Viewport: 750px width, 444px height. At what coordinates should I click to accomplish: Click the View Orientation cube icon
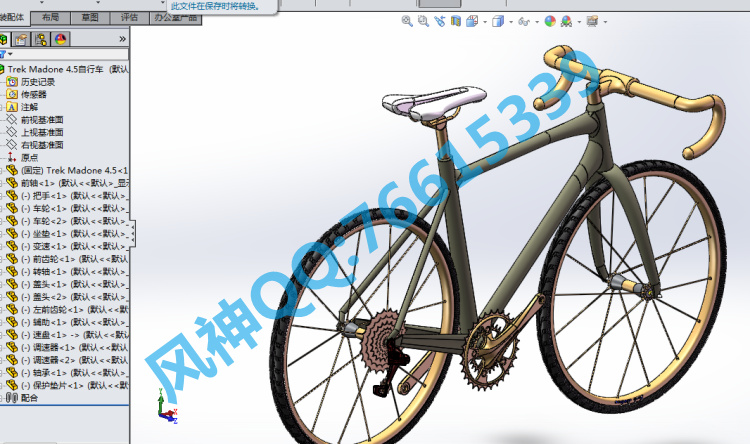pyautogui.click(x=472, y=21)
